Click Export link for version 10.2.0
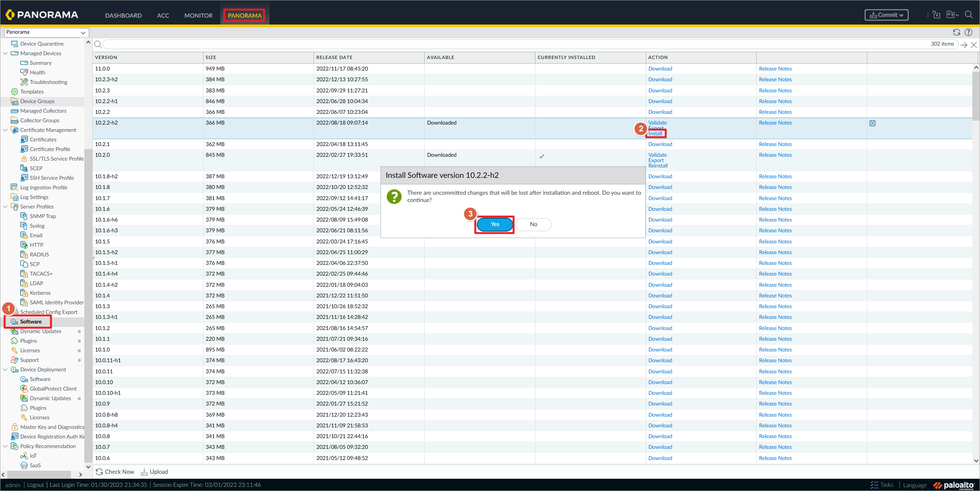Viewport: 980px width, 491px height. [656, 160]
